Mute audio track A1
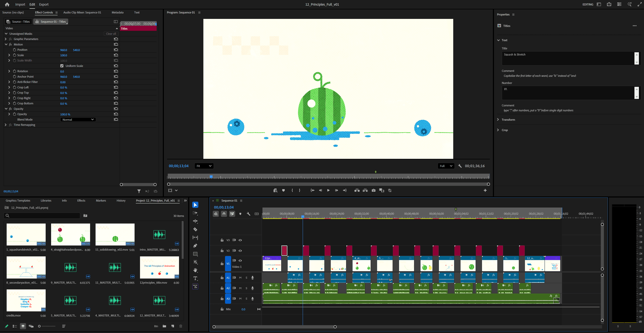The height and width of the screenshot is (333, 644). click(240, 277)
